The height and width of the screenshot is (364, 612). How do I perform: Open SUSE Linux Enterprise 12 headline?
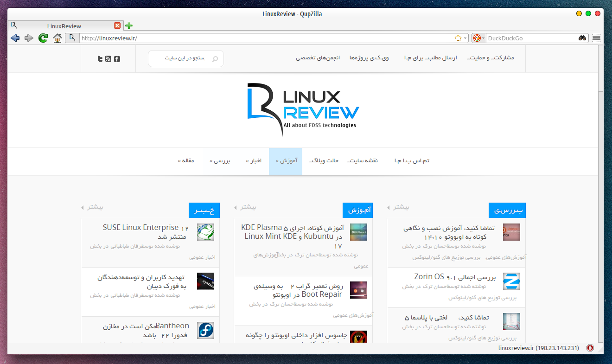(145, 232)
